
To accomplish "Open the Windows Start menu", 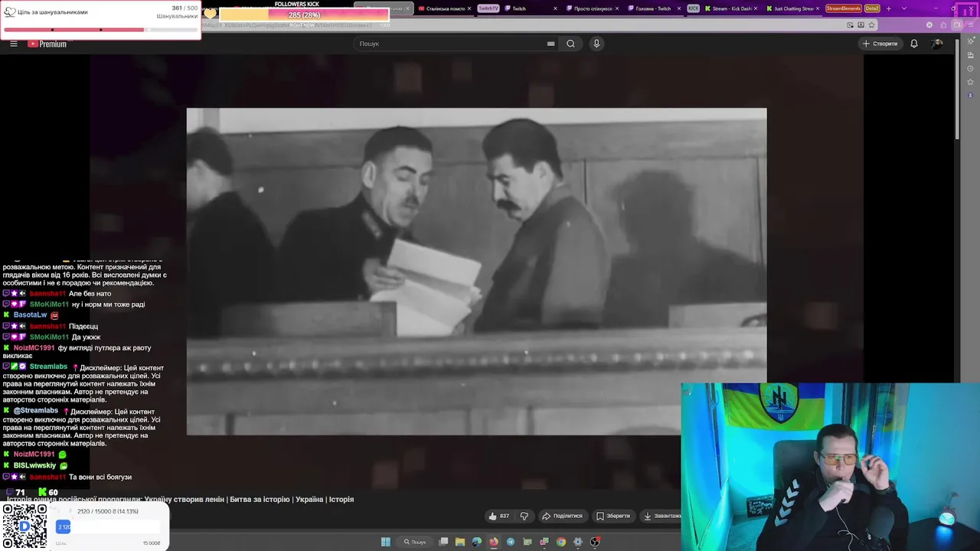I will click(x=386, y=542).
